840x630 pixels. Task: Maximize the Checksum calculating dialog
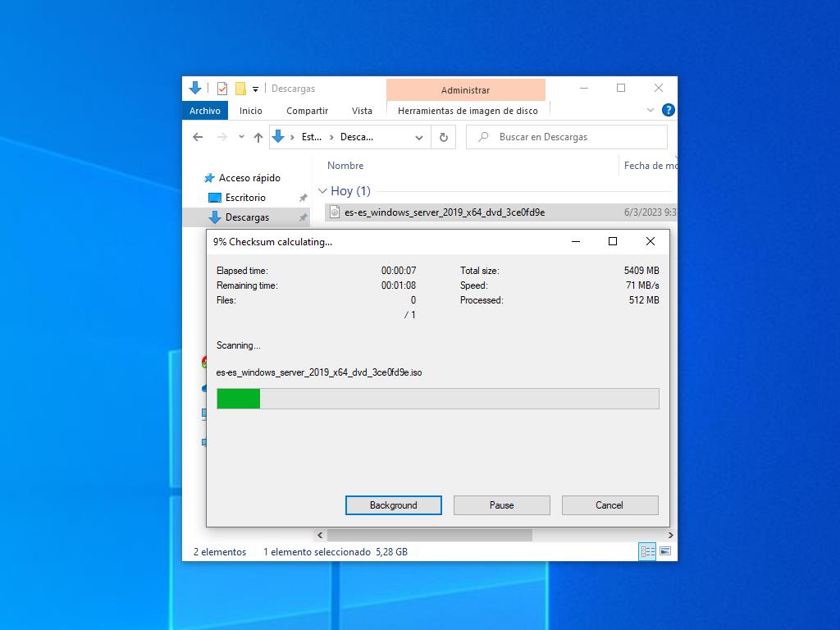pyautogui.click(x=613, y=242)
